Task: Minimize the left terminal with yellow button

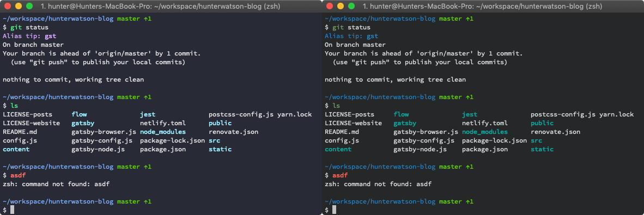Action: click(18, 6)
